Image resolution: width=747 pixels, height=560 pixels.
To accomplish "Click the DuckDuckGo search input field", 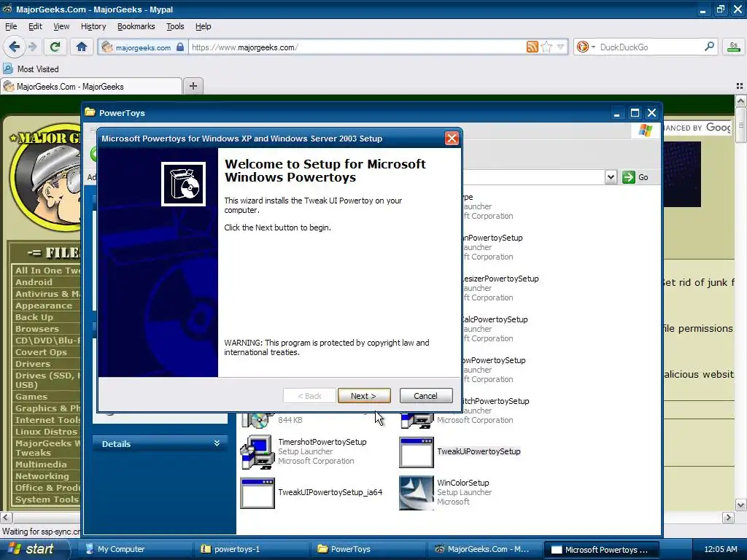I will pyautogui.click(x=650, y=47).
